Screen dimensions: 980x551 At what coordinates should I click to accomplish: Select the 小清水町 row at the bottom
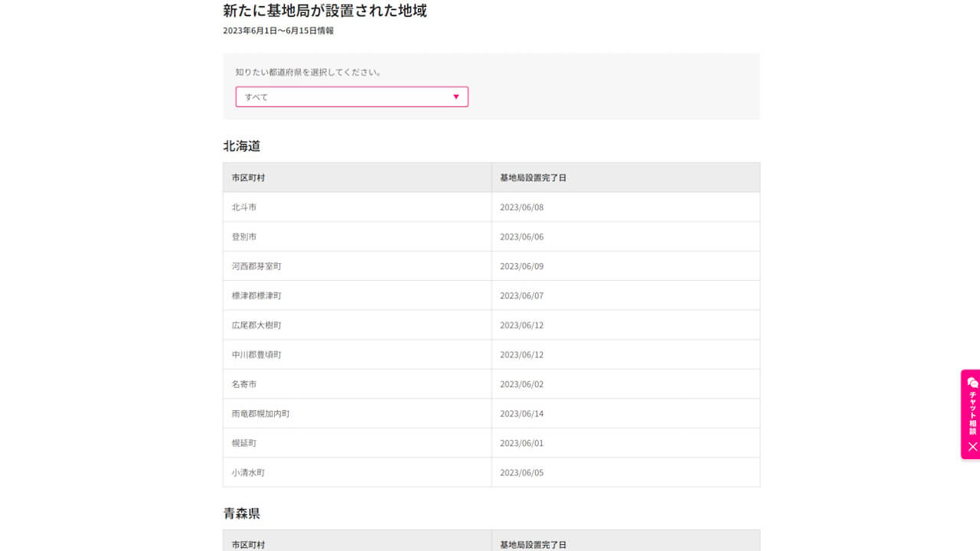357,472
